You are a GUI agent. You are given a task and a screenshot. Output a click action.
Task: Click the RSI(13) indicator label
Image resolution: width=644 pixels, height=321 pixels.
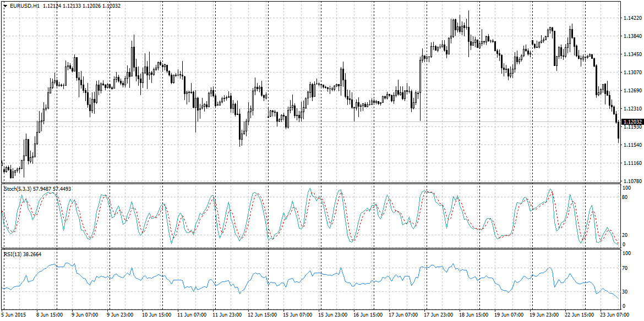(11, 254)
